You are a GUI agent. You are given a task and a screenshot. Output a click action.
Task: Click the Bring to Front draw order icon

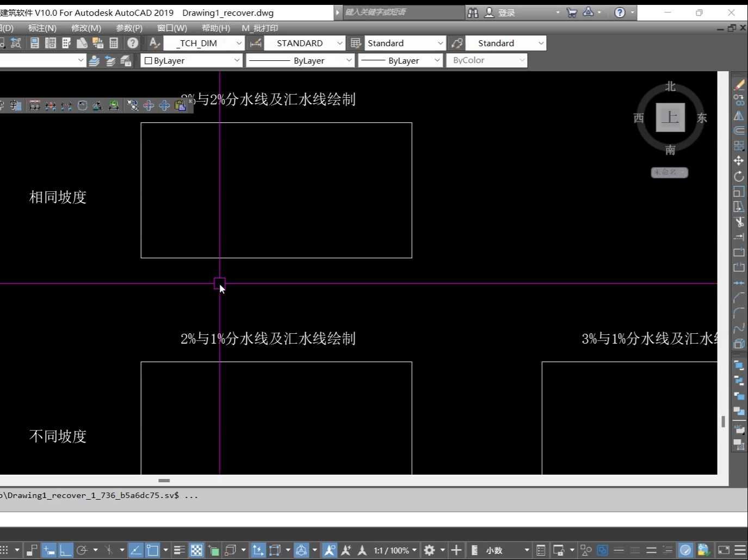click(739, 365)
